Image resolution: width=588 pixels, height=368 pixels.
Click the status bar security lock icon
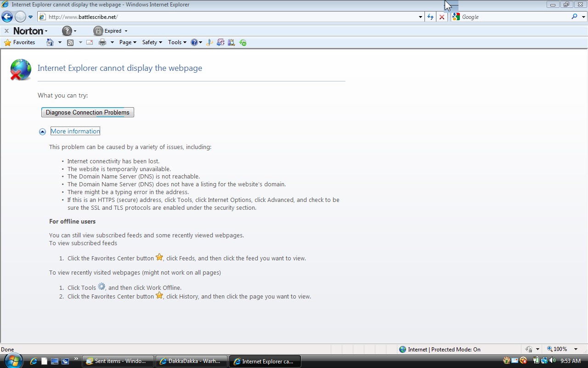coord(529,349)
